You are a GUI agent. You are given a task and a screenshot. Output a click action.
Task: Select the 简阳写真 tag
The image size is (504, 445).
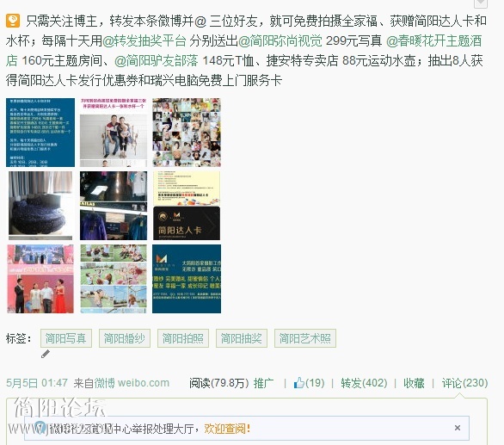click(x=66, y=338)
